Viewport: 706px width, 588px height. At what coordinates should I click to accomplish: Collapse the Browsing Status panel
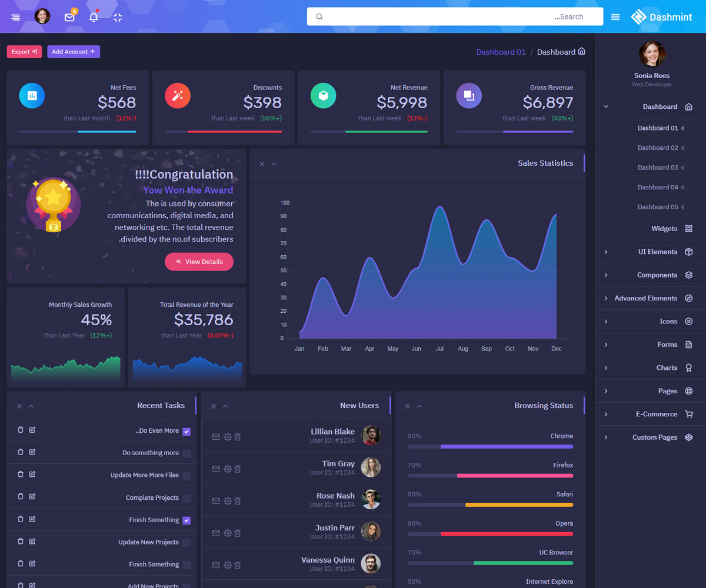pyautogui.click(x=419, y=406)
